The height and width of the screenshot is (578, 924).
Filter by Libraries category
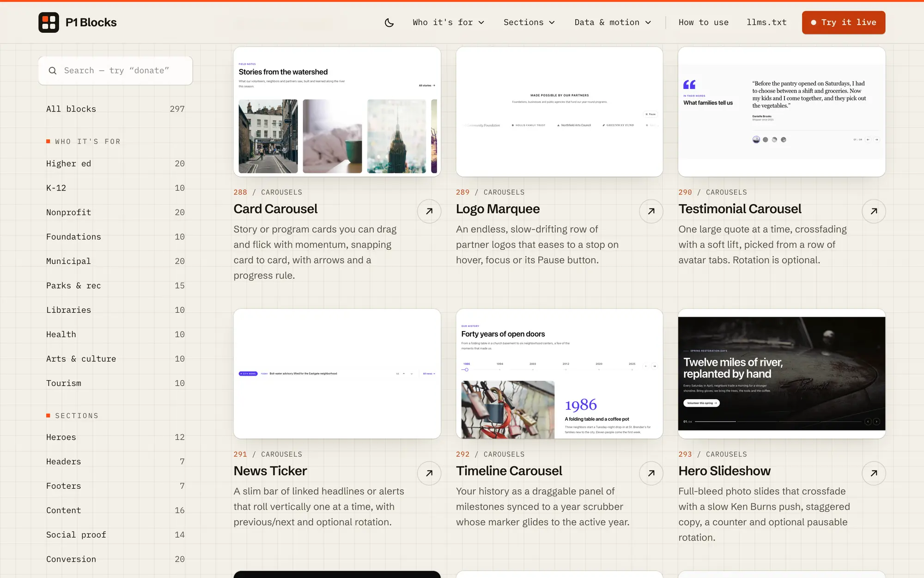(115, 310)
